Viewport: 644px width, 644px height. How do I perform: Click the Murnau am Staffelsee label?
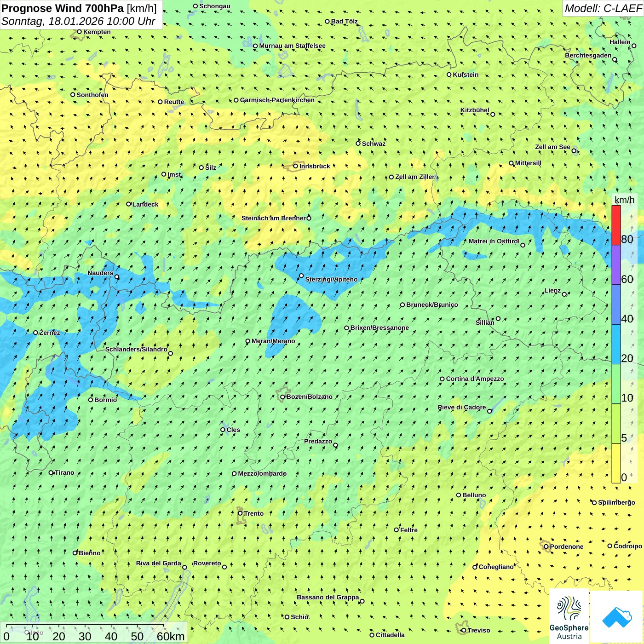click(292, 46)
